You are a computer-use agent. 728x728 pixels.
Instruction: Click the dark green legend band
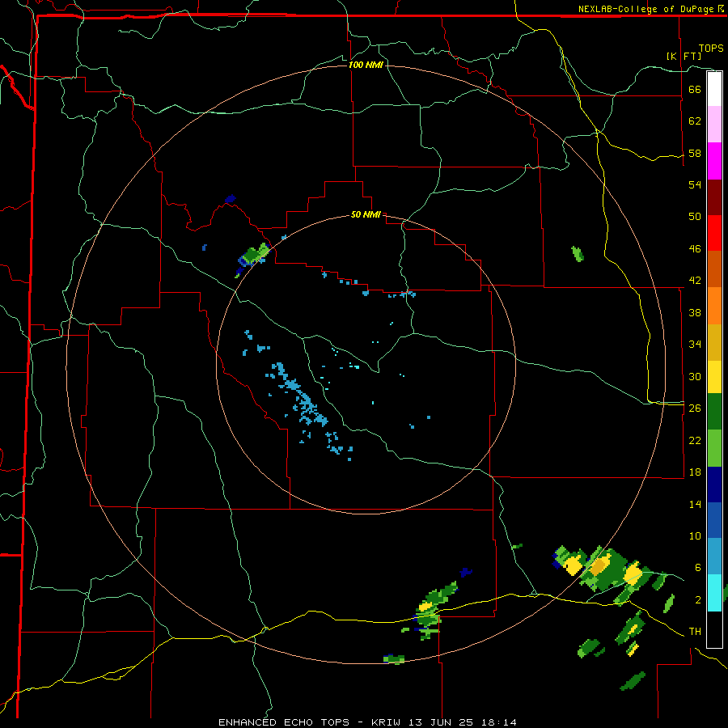(714, 412)
